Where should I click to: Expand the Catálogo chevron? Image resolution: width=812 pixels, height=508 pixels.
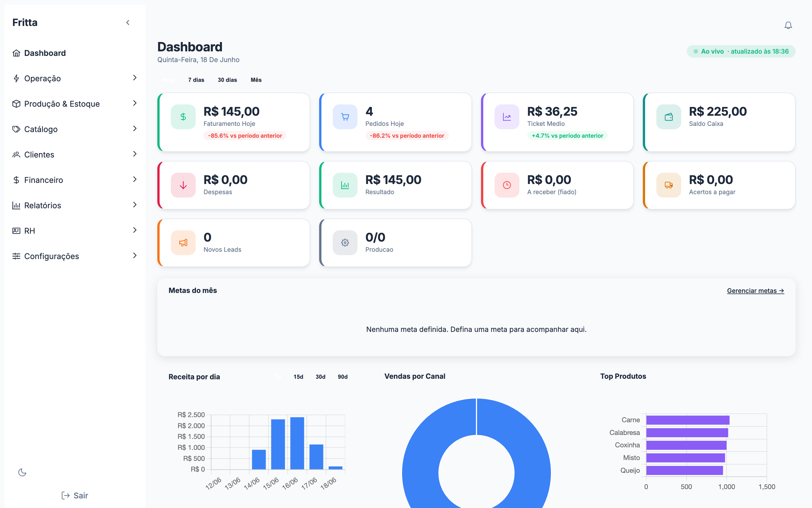(134, 128)
